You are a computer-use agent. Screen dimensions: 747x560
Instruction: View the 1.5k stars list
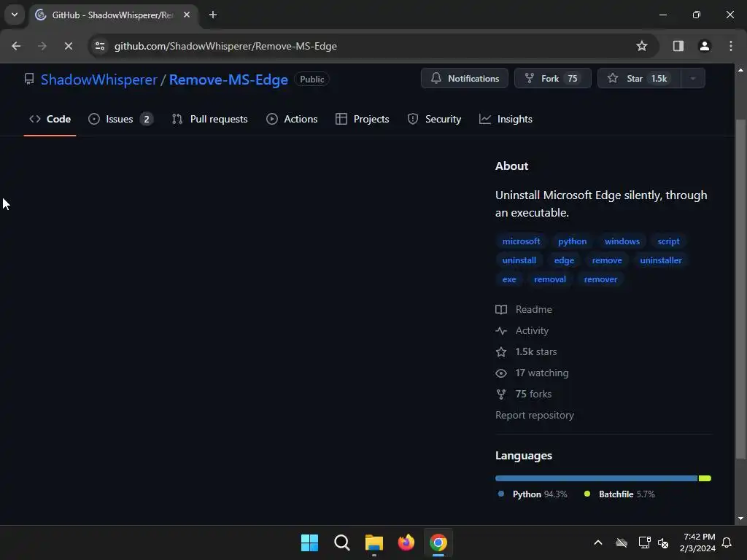526,352
